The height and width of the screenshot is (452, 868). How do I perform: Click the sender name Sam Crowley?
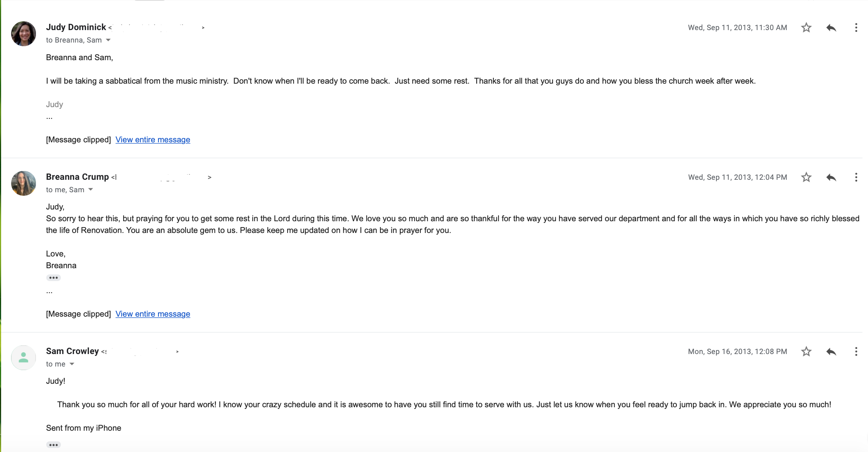(x=72, y=351)
